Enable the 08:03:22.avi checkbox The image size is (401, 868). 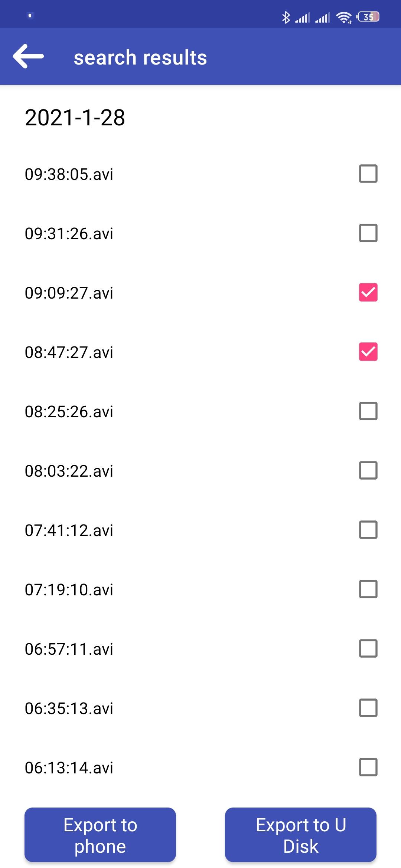[368, 470]
